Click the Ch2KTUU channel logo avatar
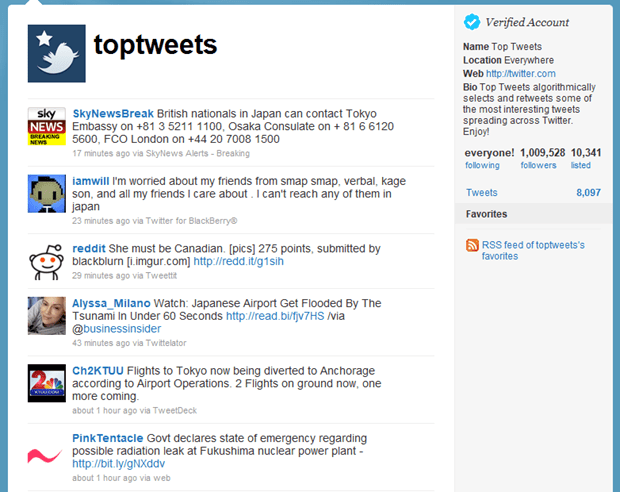Viewport: 620px width, 492px height. [46, 384]
